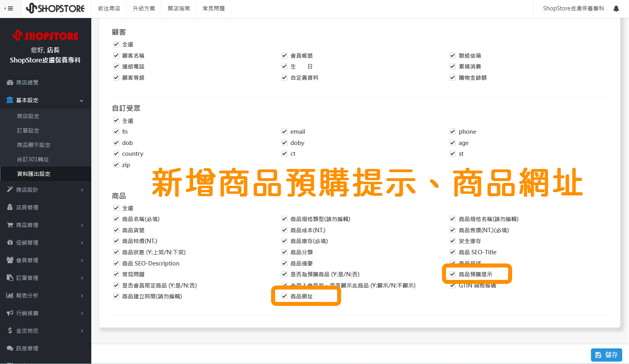The image size is (629, 364).
Task: Toggle the 商品預購提示 checkbox
Action: click(452, 274)
